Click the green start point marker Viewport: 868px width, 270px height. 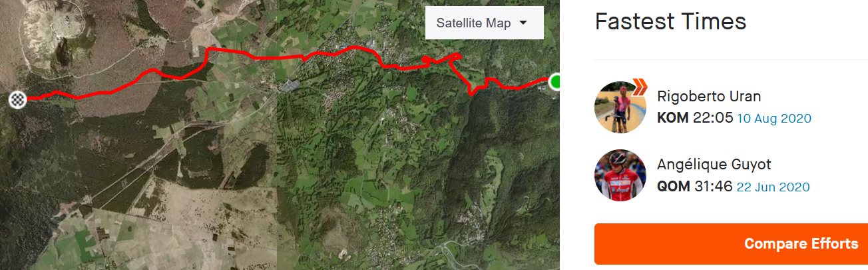(x=554, y=82)
